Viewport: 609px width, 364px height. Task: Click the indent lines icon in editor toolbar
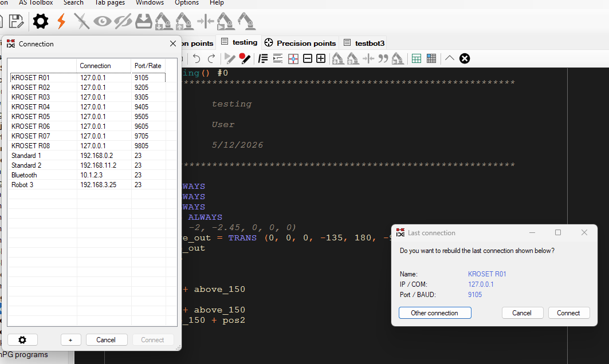(x=278, y=58)
